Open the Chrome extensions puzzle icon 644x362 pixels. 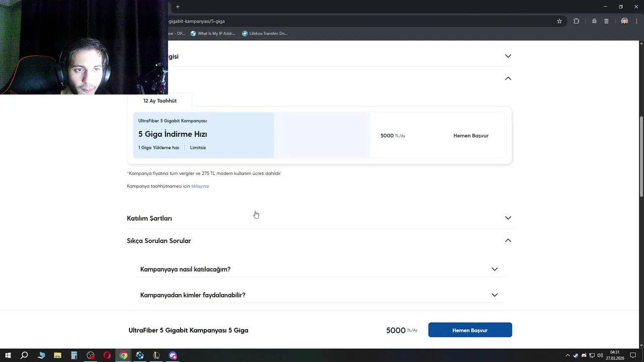[577, 21]
